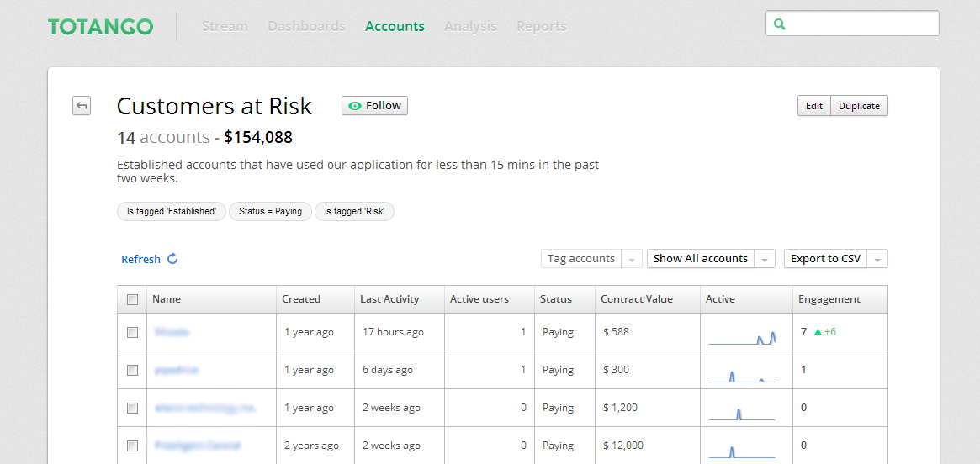Expand the Tag accounts dropdown arrow
This screenshot has height=464, width=980.
[x=633, y=260]
